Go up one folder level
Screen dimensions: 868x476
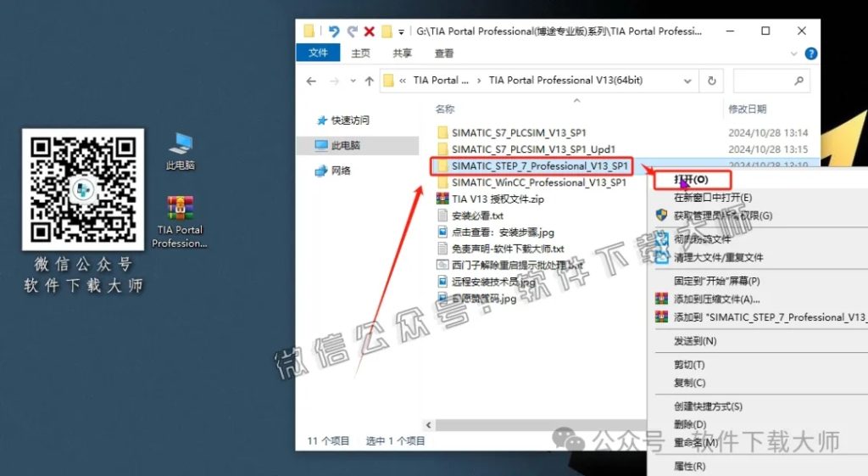[370, 81]
